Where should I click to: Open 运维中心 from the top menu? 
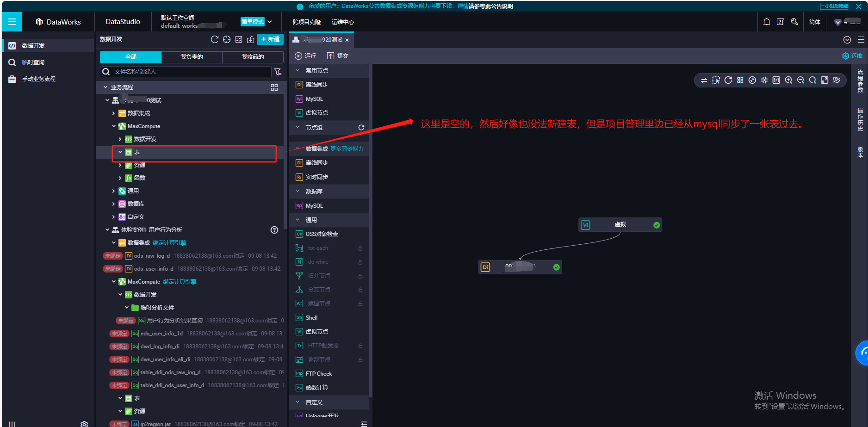pyautogui.click(x=342, y=22)
